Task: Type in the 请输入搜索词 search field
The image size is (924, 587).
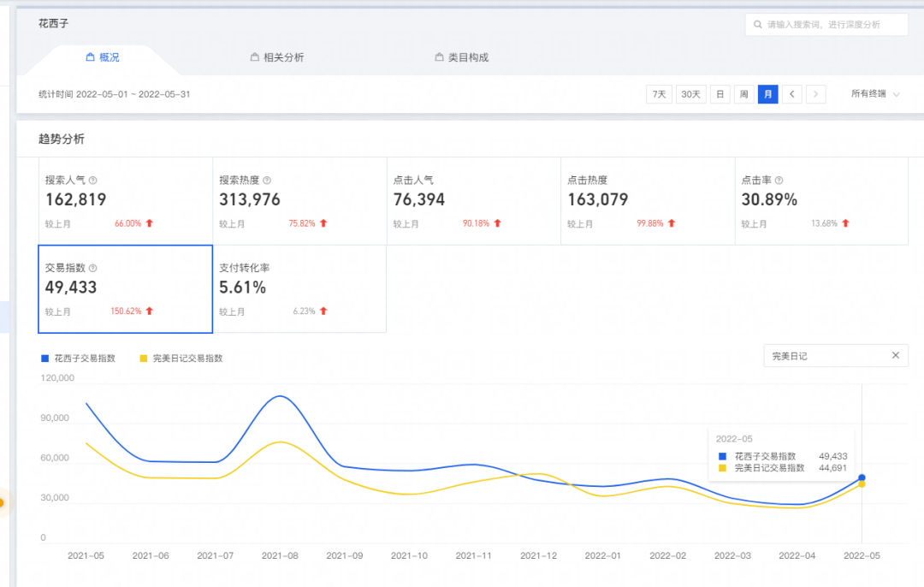Action: [830, 25]
